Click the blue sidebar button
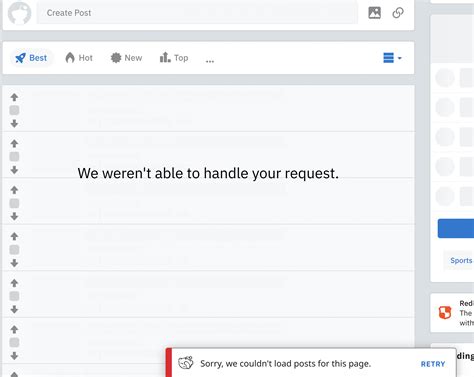Image resolution: width=474 pixels, height=377 pixels. point(456,228)
